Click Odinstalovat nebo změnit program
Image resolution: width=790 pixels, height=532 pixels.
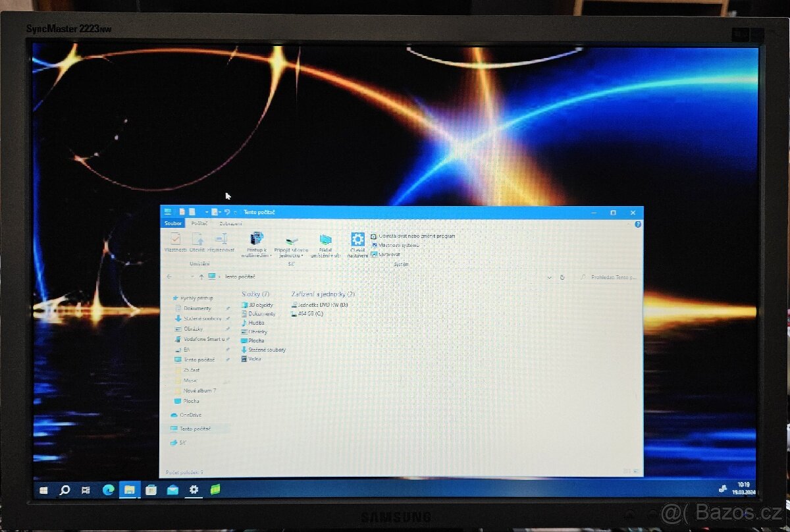pos(416,236)
